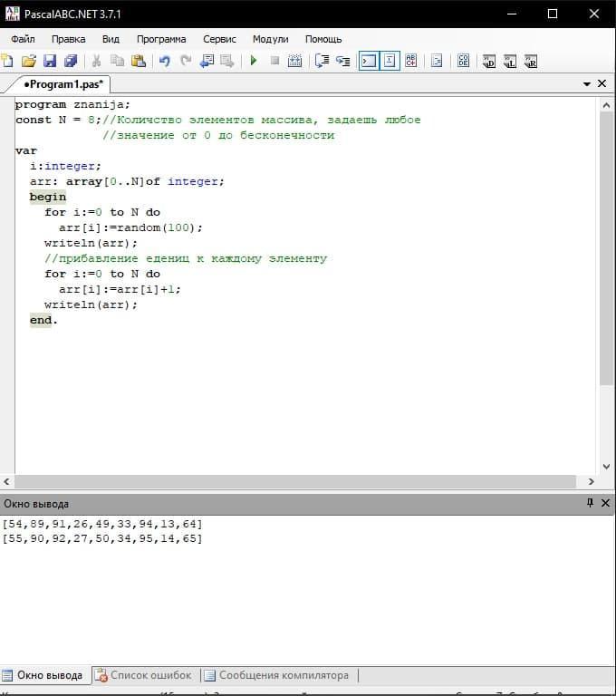Click 'arr[i]:=random(100);' line
This screenshot has height=696, width=616.
point(130,227)
